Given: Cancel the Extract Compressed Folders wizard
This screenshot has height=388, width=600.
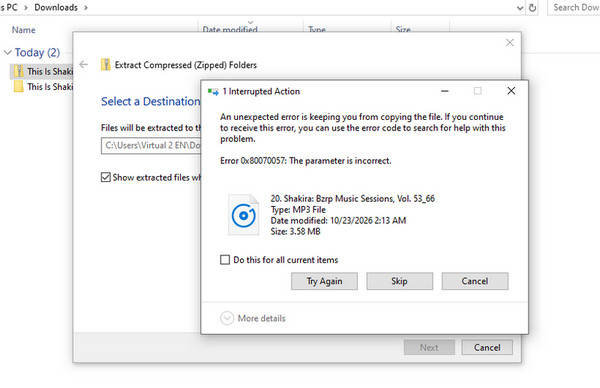Looking at the screenshot, I should tap(487, 347).
